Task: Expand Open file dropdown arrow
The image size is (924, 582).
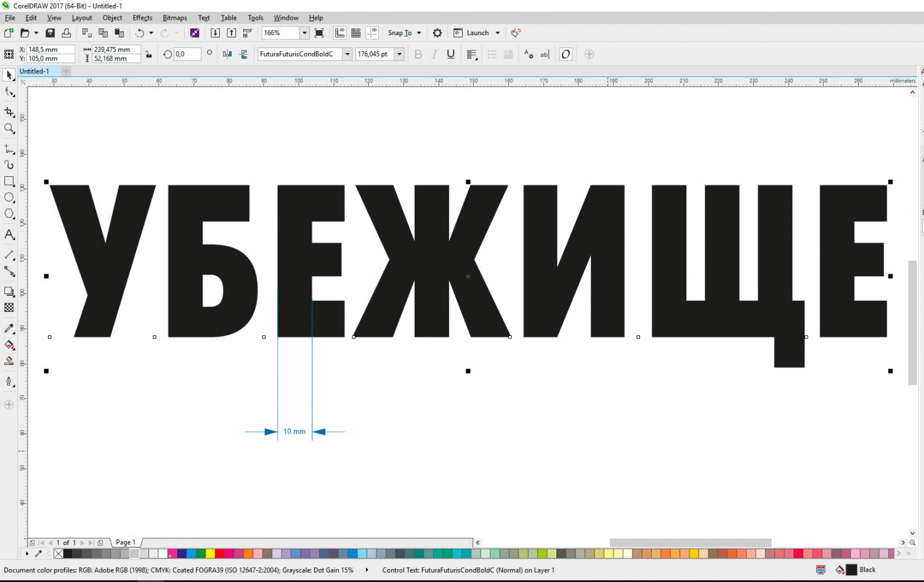Action: tap(36, 33)
